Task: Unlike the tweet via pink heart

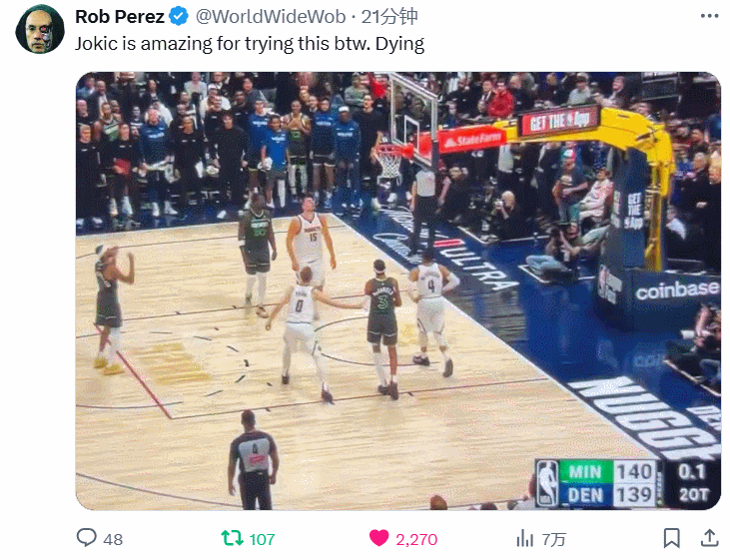Action: [x=378, y=538]
